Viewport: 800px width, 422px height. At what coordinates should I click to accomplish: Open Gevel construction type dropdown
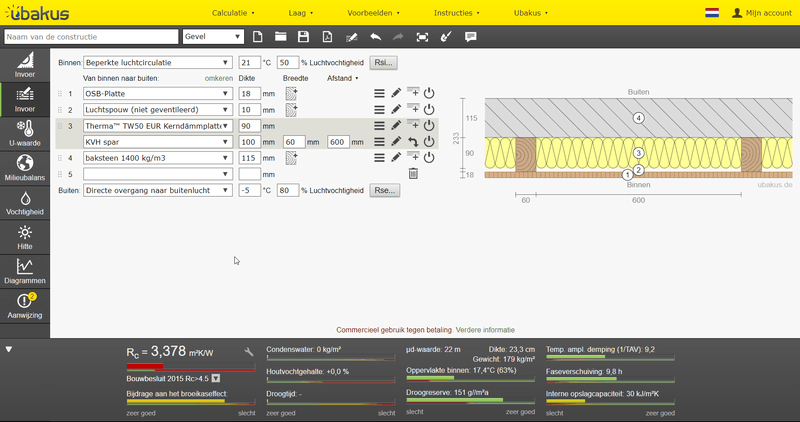point(213,37)
